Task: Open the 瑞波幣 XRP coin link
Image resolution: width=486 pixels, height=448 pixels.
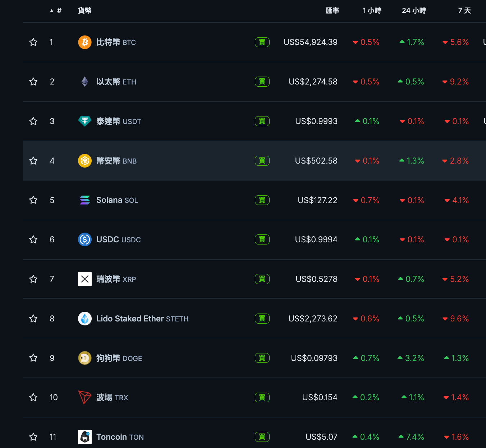Action: (116, 279)
